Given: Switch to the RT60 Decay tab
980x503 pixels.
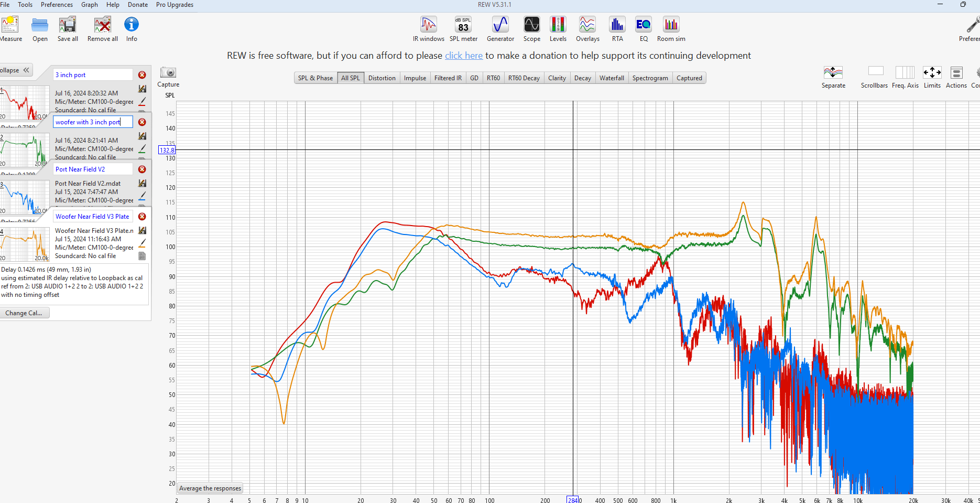Looking at the screenshot, I should tap(524, 78).
